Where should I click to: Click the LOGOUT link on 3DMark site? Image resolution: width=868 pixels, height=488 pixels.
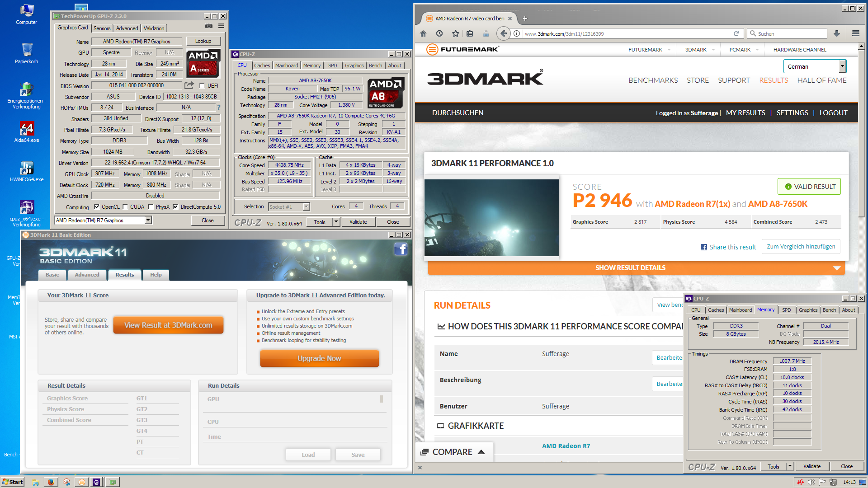pyautogui.click(x=833, y=113)
